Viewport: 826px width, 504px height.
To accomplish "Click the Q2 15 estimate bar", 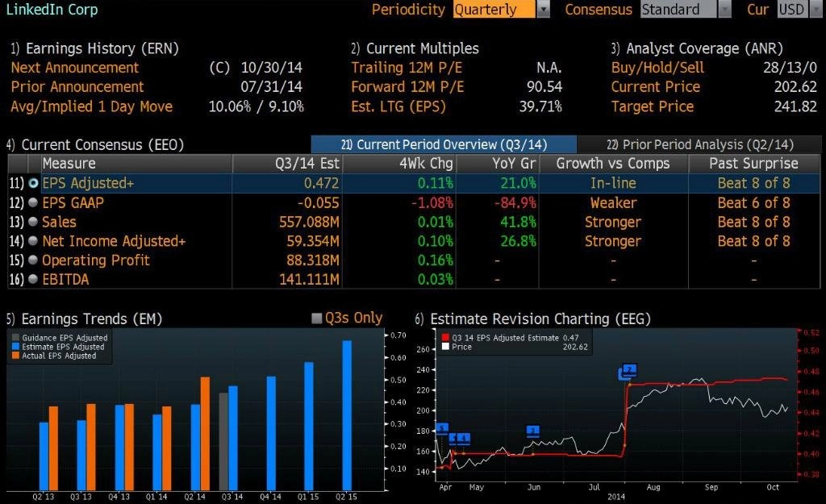I will tap(347, 415).
